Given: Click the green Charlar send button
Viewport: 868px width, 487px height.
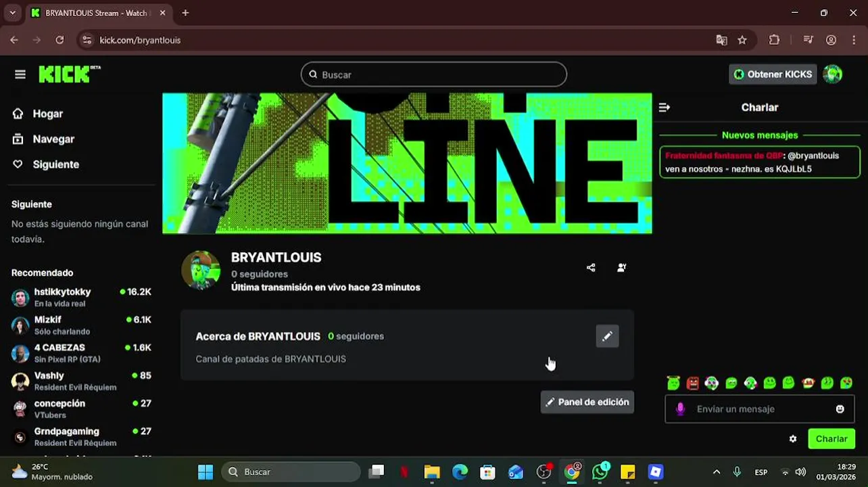Looking at the screenshot, I should (831, 439).
